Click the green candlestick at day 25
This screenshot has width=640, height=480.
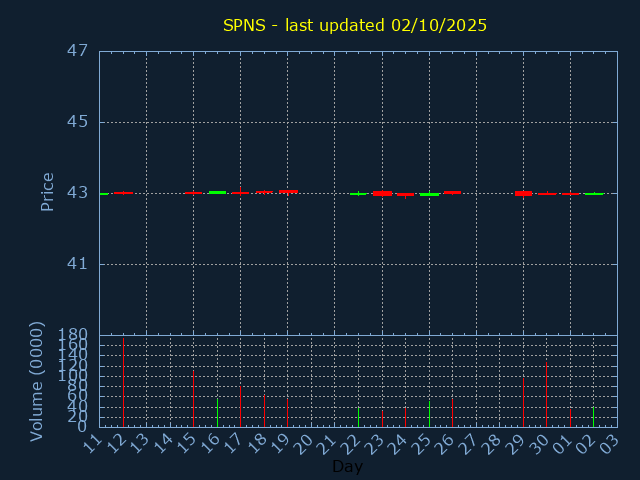pyautogui.click(x=429, y=194)
